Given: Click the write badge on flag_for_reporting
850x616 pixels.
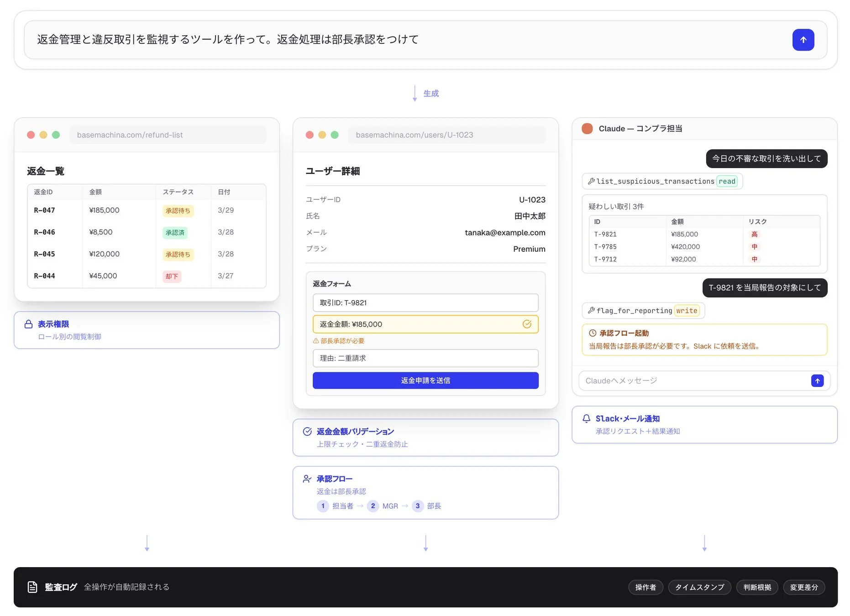Looking at the screenshot, I should [x=687, y=310].
